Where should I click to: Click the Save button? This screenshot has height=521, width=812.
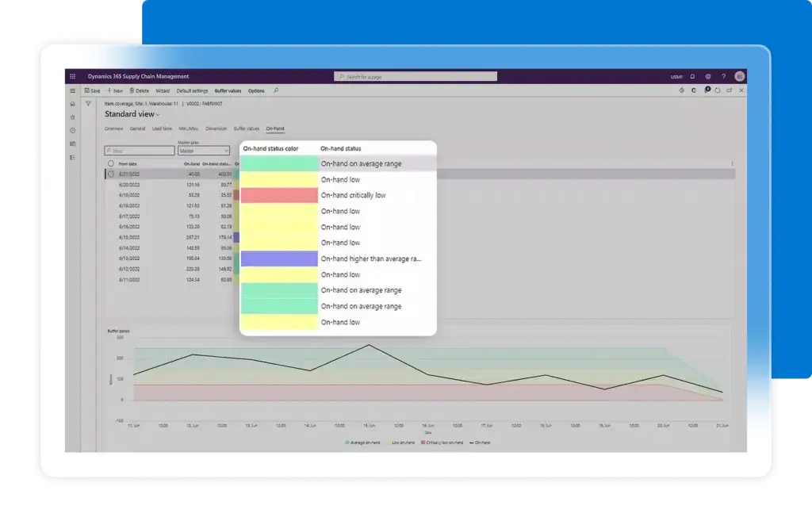[x=92, y=90]
